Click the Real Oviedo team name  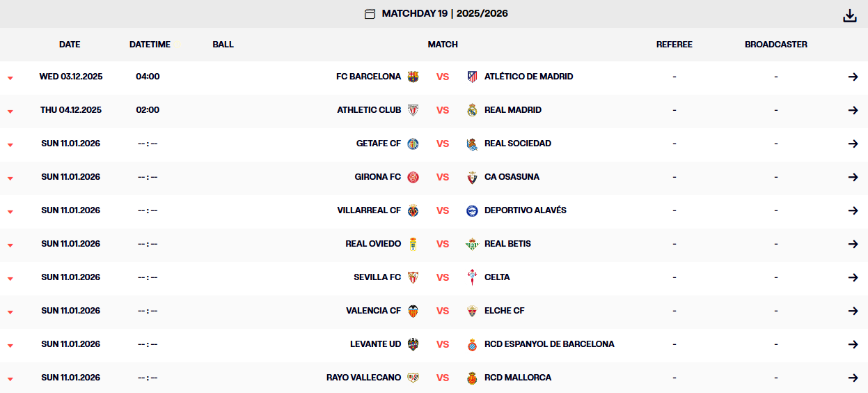(373, 244)
